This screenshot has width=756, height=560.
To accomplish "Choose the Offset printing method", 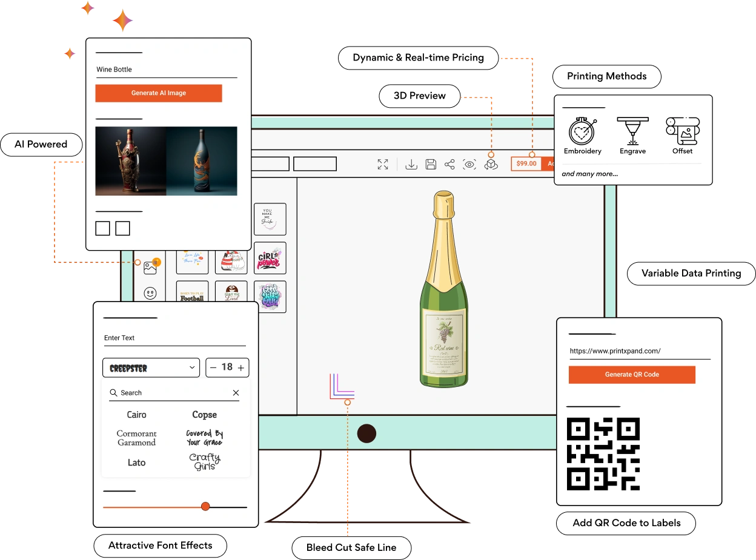I will (x=682, y=136).
